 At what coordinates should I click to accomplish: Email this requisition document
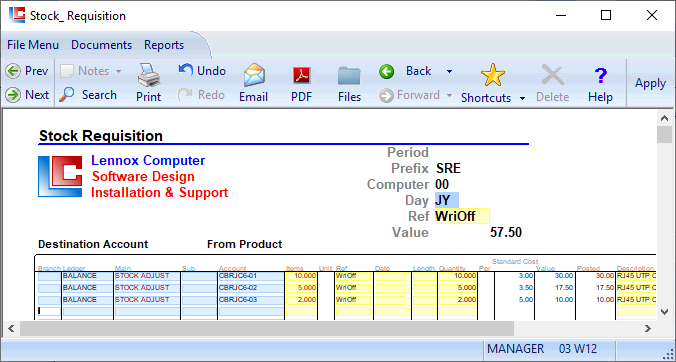tap(254, 83)
